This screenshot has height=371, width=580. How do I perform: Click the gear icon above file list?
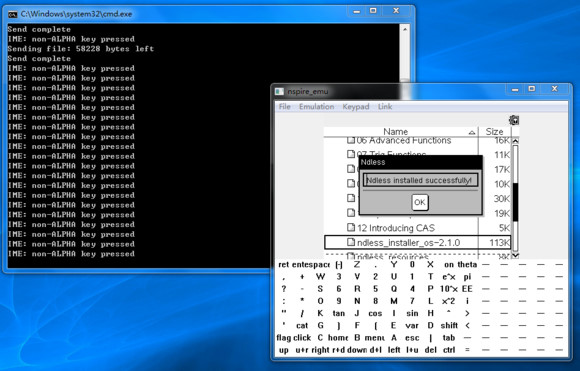tap(514, 120)
